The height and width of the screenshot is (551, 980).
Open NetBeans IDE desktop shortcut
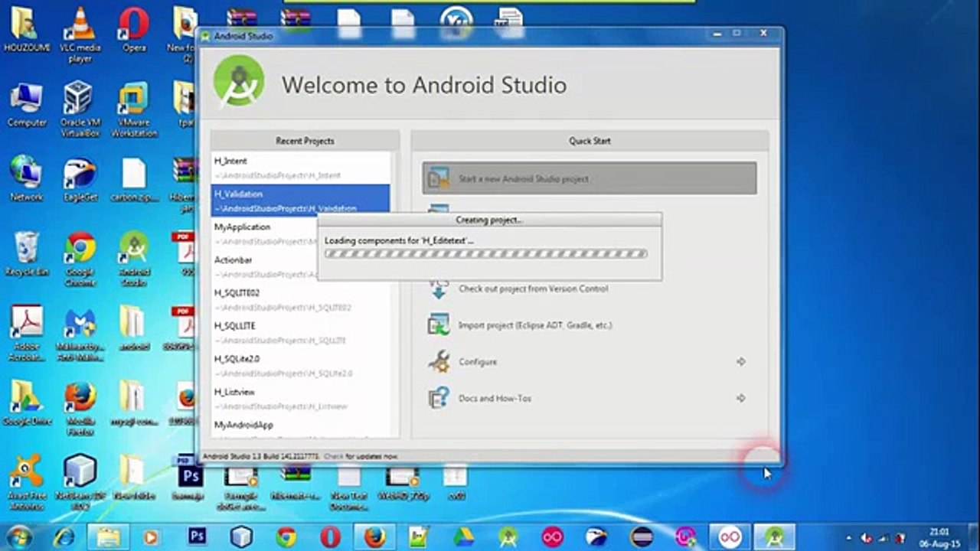tap(80, 484)
